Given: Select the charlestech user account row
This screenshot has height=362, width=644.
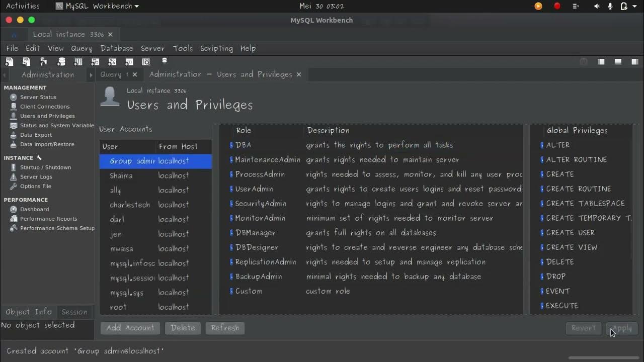Looking at the screenshot, I should (x=155, y=205).
